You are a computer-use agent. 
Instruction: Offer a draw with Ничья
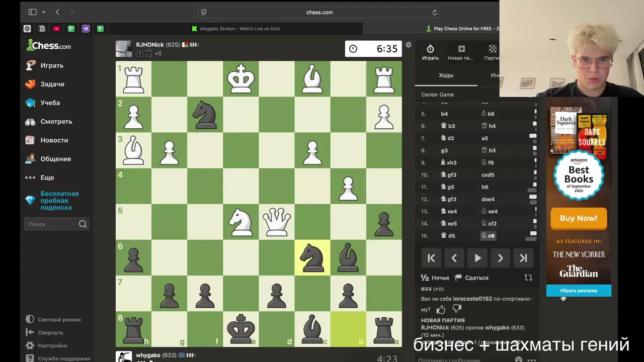435,278
